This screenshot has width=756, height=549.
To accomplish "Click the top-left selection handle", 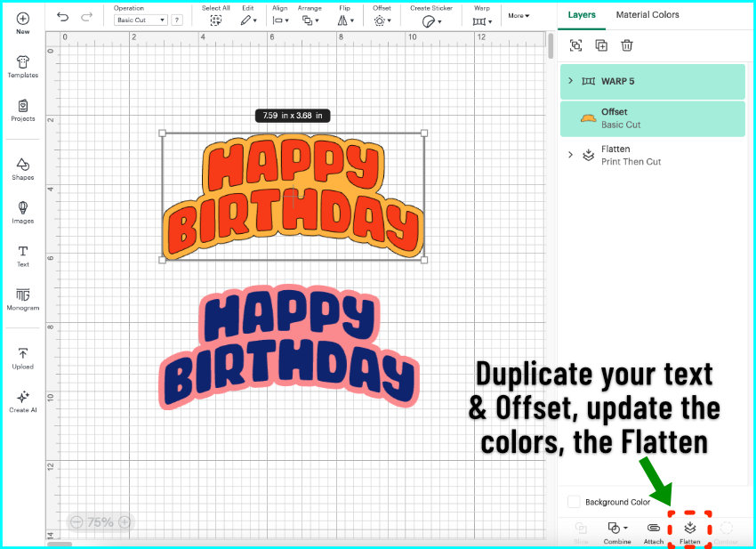I will coord(163,133).
